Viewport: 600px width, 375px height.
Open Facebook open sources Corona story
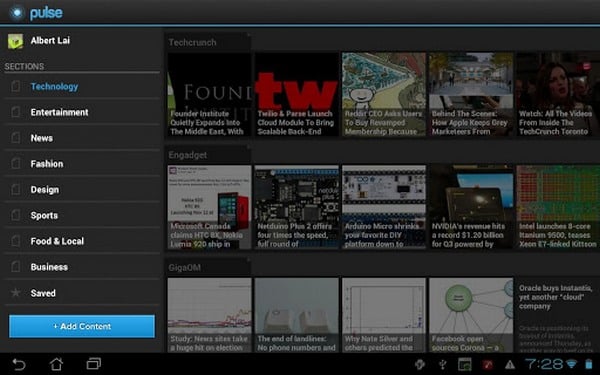471,315
